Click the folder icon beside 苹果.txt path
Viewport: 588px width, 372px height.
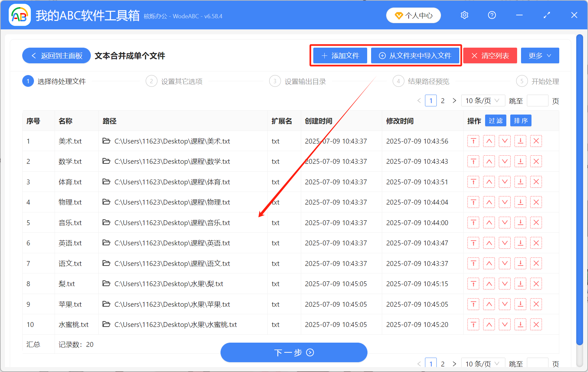click(x=106, y=304)
